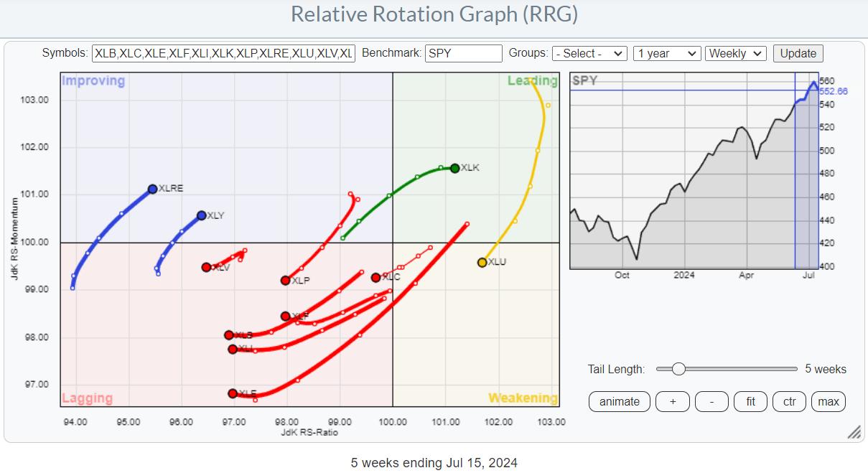
Task: Click the animate button
Action: coord(619,401)
